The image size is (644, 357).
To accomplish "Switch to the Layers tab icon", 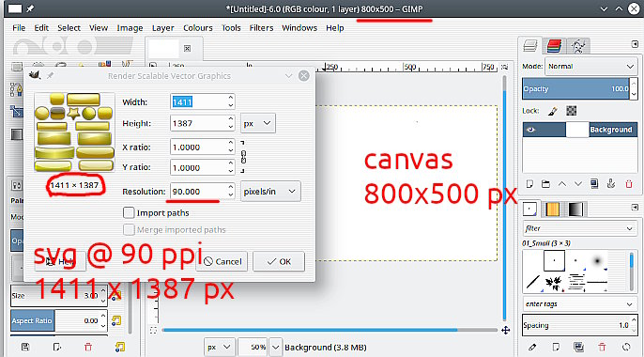I will [x=530, y=46].
